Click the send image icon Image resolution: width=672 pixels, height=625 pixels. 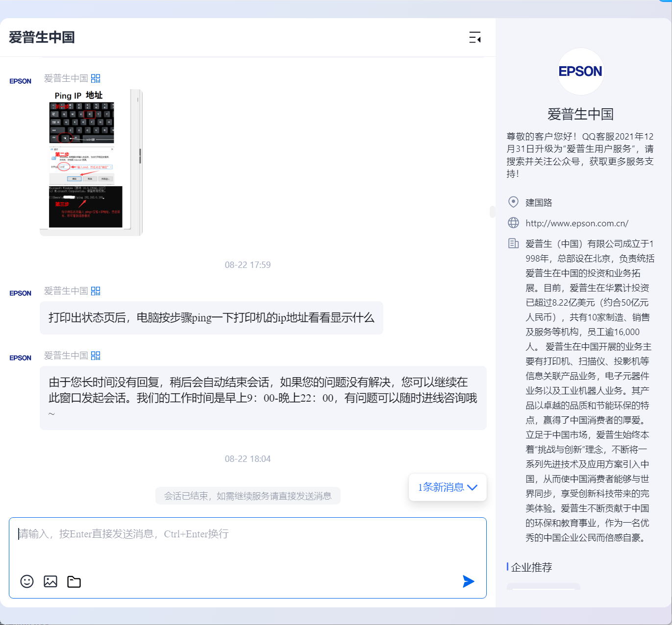tap(50, 581)
